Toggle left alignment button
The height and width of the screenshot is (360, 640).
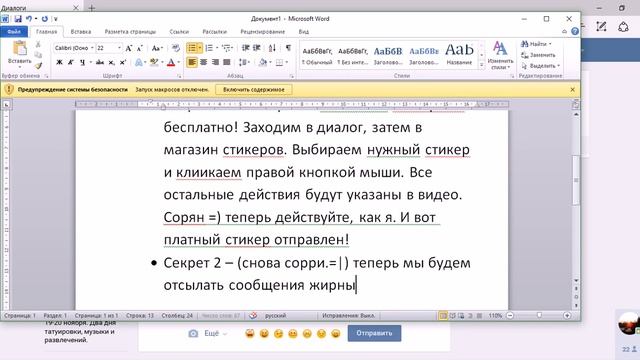pos(192,62)
